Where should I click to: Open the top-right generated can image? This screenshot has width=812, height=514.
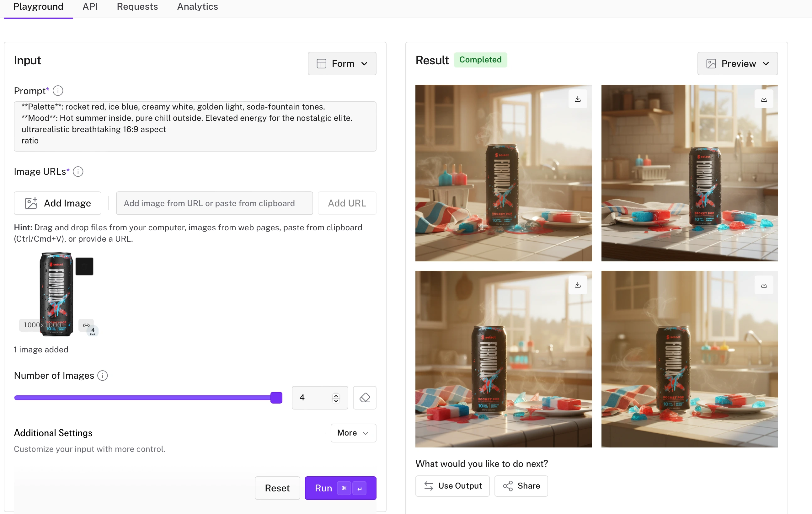click(x=689, y=173)
